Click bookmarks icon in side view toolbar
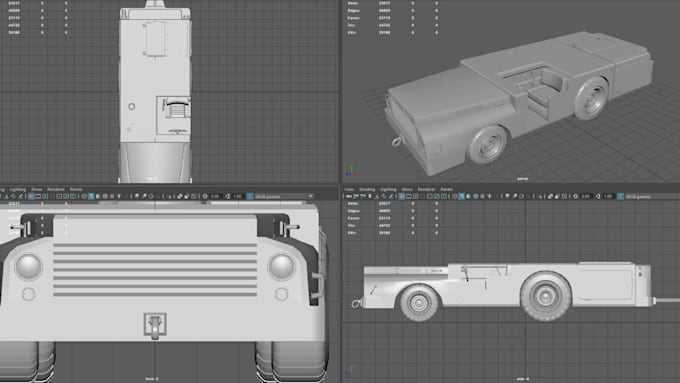The width and height of the screenshot is (680, 383). [369, 196]
